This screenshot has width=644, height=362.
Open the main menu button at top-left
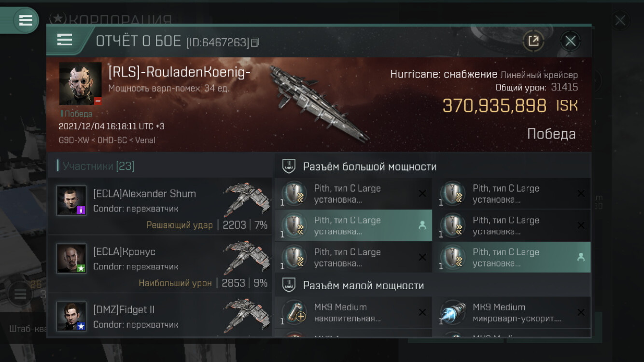point(25,20)
